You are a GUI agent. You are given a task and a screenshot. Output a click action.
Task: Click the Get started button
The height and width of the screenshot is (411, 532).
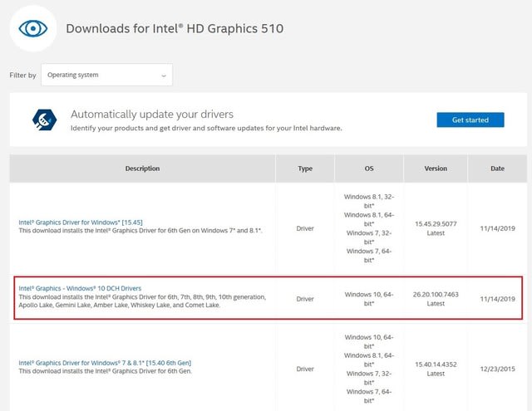click(x=470, y=120)
